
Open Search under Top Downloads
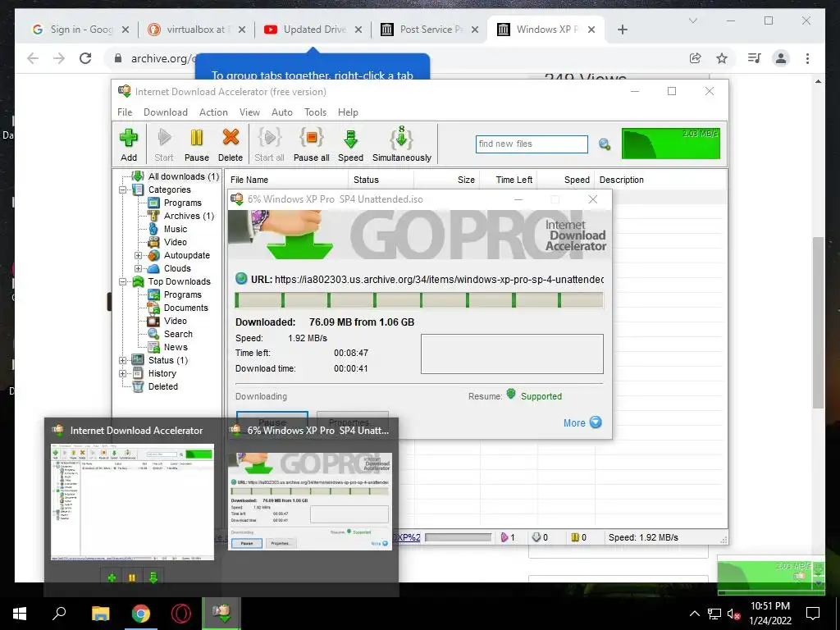point(178,334)
